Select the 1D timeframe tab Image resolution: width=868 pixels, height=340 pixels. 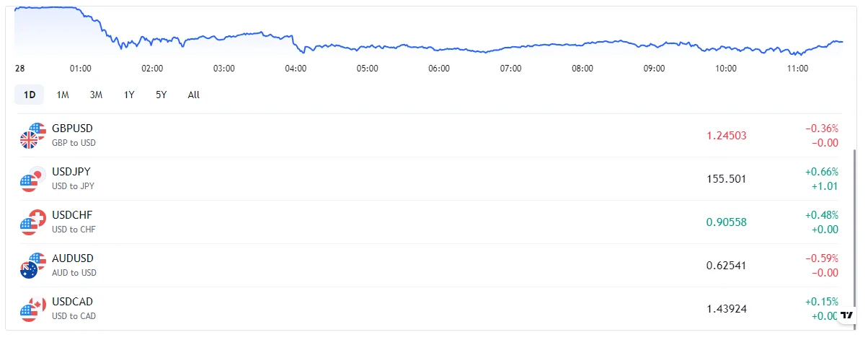point(30,95)
